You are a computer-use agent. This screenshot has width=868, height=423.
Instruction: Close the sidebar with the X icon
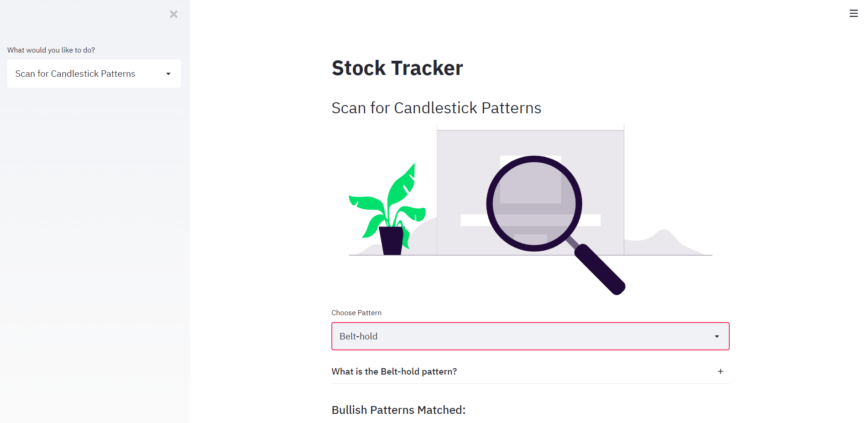(x=173, y=14)
